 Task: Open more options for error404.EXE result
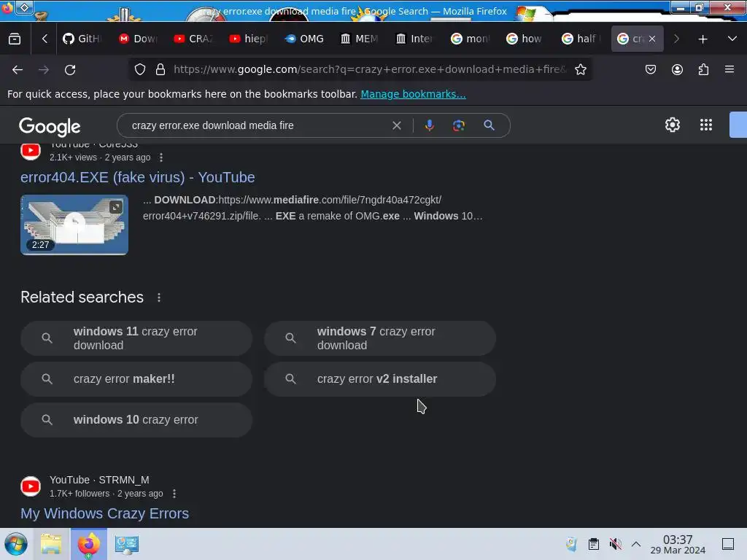tap(161, 157)
